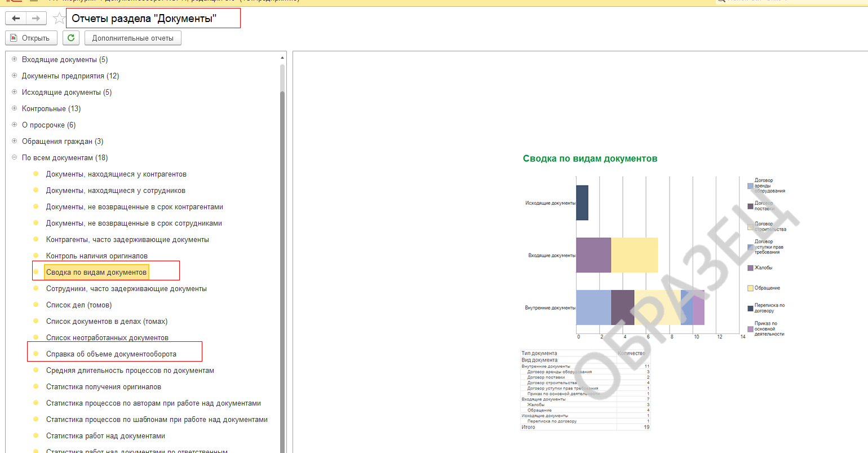Click the Исходящие документы chart bar
Viewport: 868px width, 453px height.
pyautogui.click(x=582, y=203)
